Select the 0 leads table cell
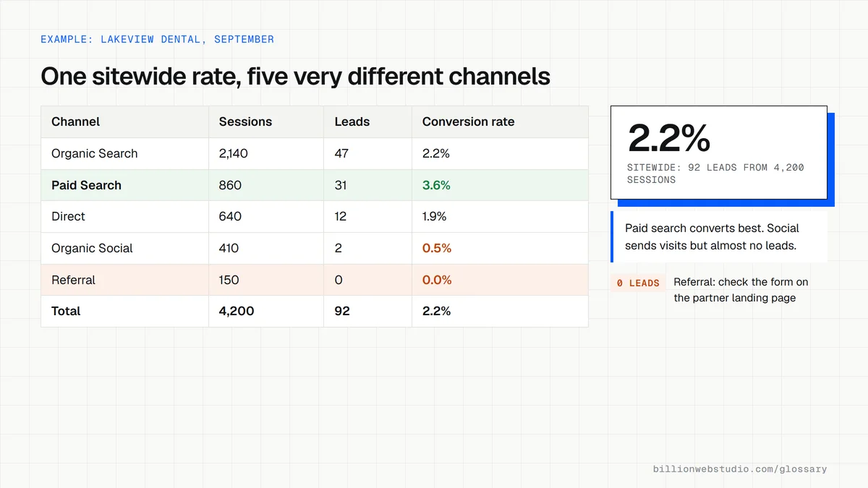This screenshot has width=868, height=488. (x=367, y=280)
